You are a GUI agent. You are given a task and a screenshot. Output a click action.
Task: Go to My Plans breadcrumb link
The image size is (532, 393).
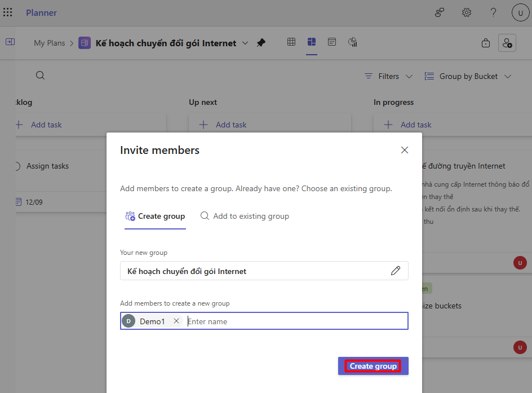click(50, 43)
